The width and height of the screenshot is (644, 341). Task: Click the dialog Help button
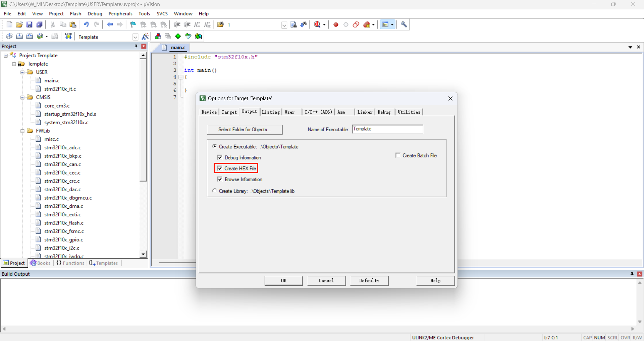(x=435, y=281)
